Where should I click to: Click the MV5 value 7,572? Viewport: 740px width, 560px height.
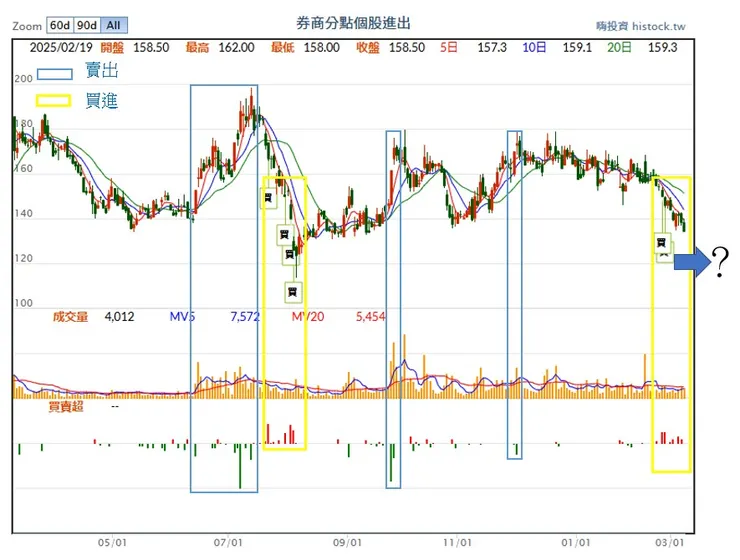coord(245,317)
